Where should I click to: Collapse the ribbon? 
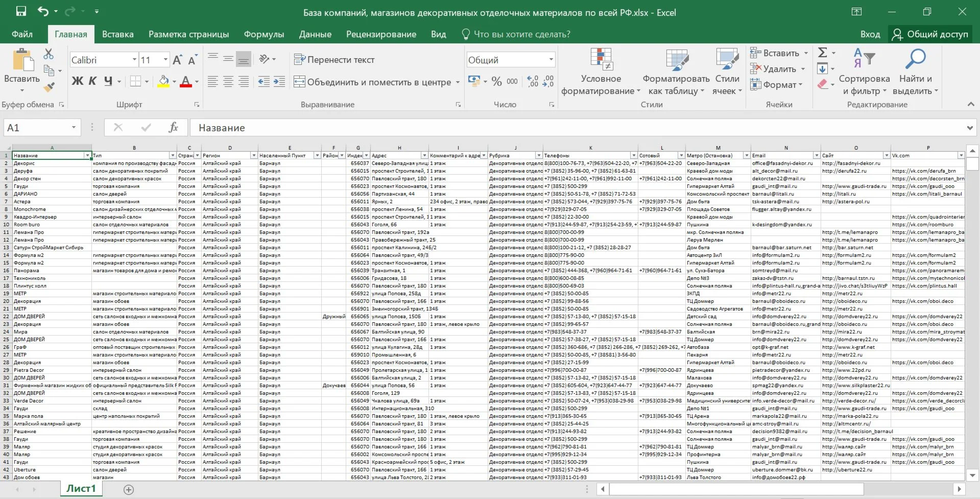pyautogui.click(x=971, y=104)
